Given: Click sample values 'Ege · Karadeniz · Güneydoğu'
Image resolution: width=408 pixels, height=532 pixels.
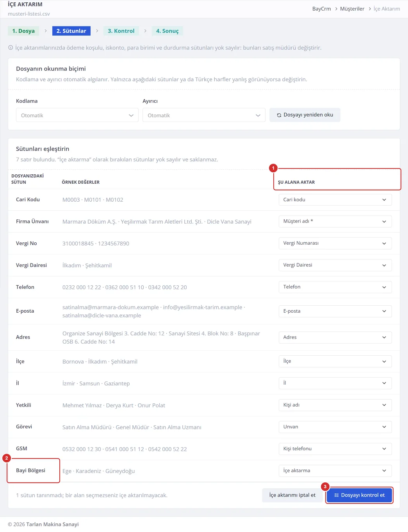Looking at the screenshot, I should (x=99, y=471).
